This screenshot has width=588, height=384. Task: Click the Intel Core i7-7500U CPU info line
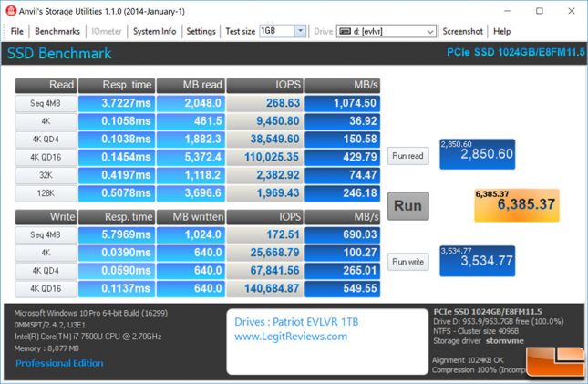(x=88, y=337)
